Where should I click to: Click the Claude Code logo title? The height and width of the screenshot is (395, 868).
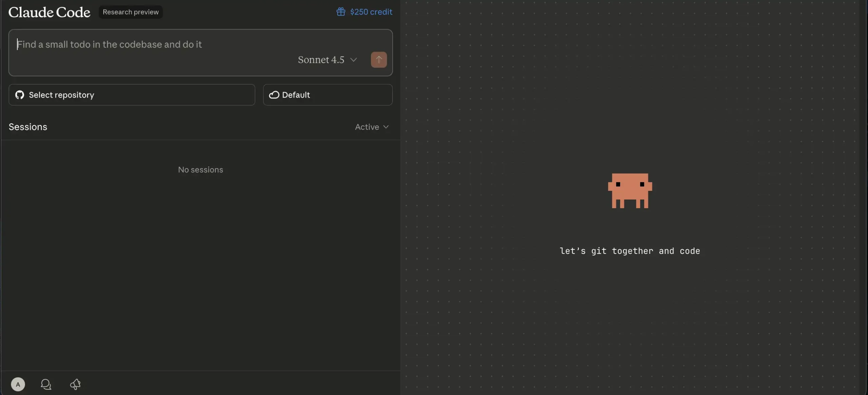(50, 12)
